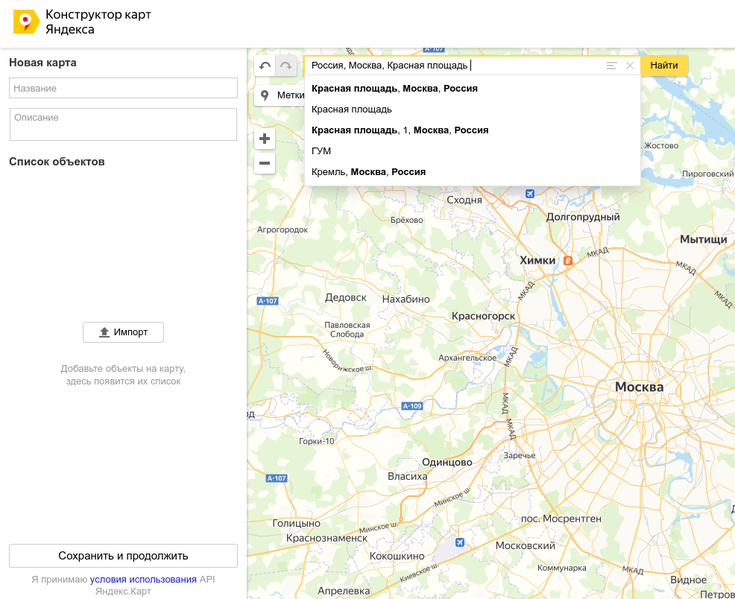Click the Власиха label on map

407,477
